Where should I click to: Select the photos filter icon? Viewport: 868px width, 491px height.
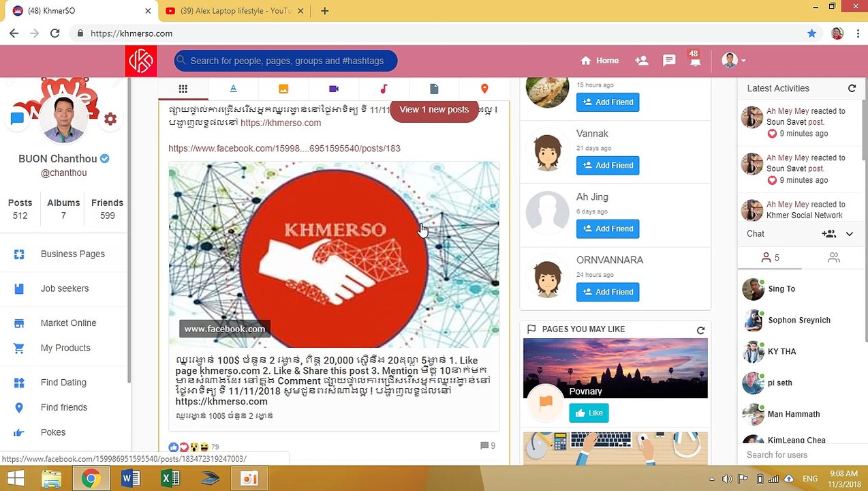point(283,89)
